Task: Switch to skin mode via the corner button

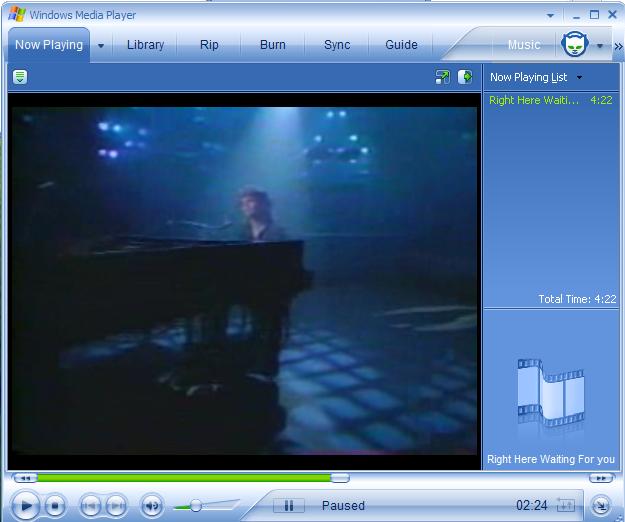Action: [601, 505]
